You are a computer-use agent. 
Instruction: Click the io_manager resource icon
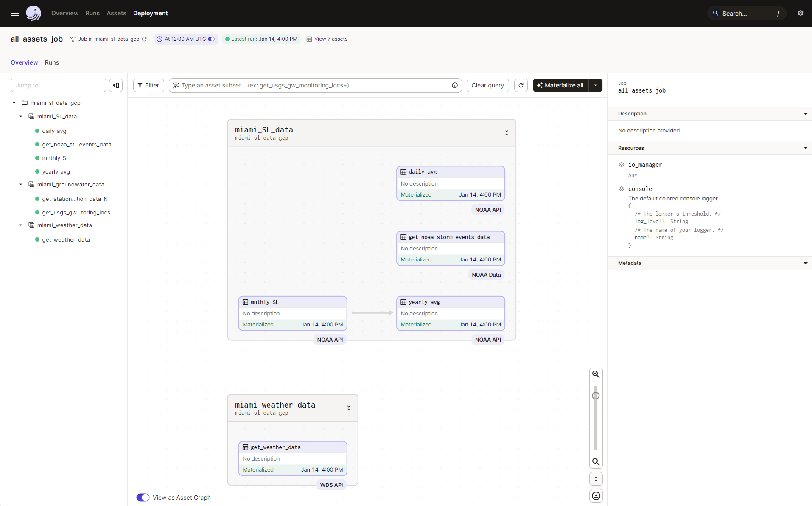[x=622, y=165]
